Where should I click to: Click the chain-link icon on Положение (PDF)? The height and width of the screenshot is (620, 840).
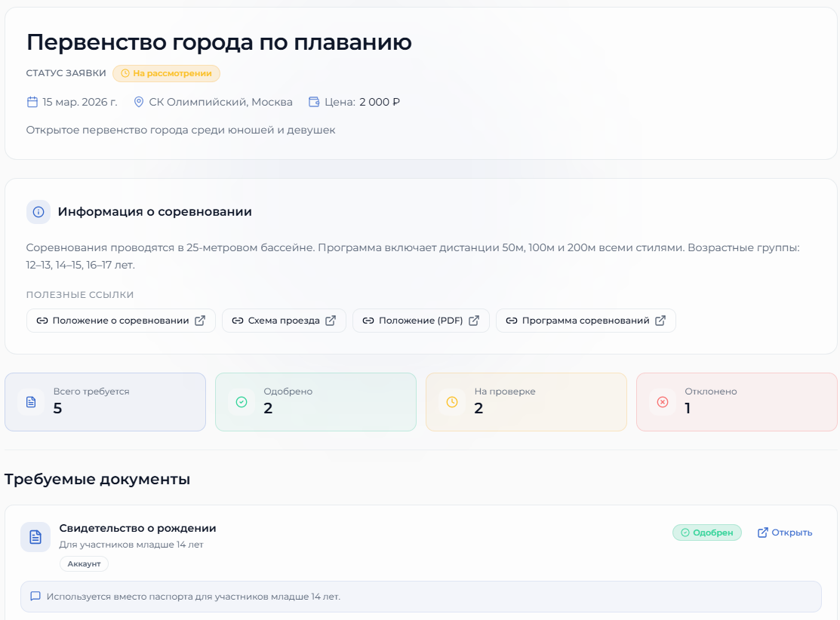[x=368, y=320]
